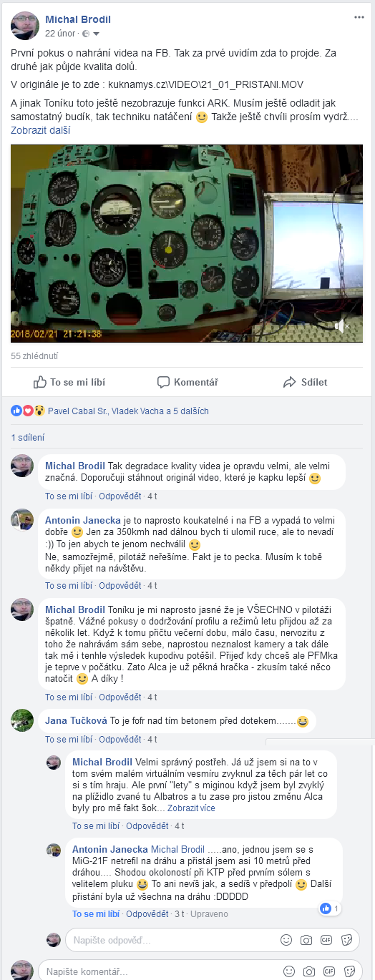
Task: Attach a photo in the bottom comment box
Action: click(309, 971)
